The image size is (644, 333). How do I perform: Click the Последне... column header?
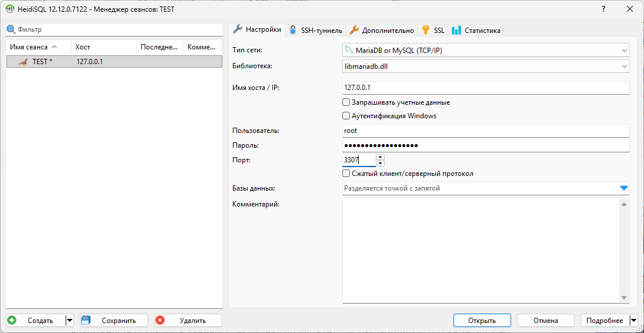160,47
